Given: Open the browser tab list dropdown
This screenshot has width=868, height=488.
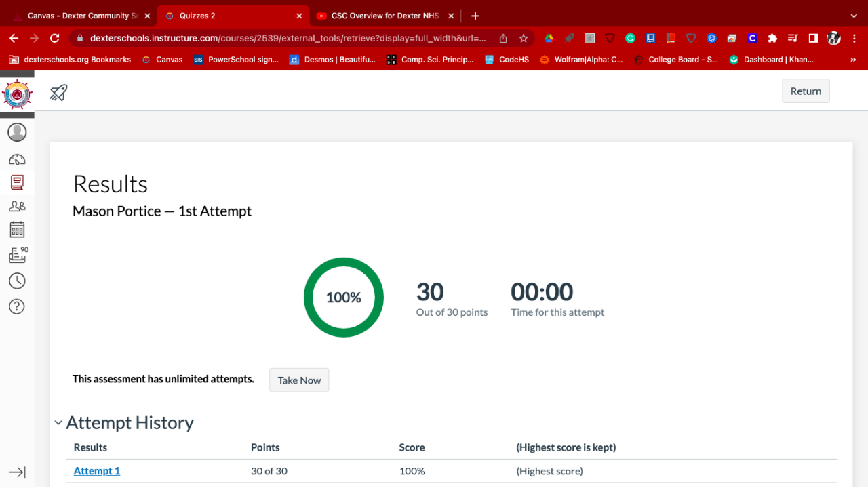Looking at the screenshot, I should point(854,16).
